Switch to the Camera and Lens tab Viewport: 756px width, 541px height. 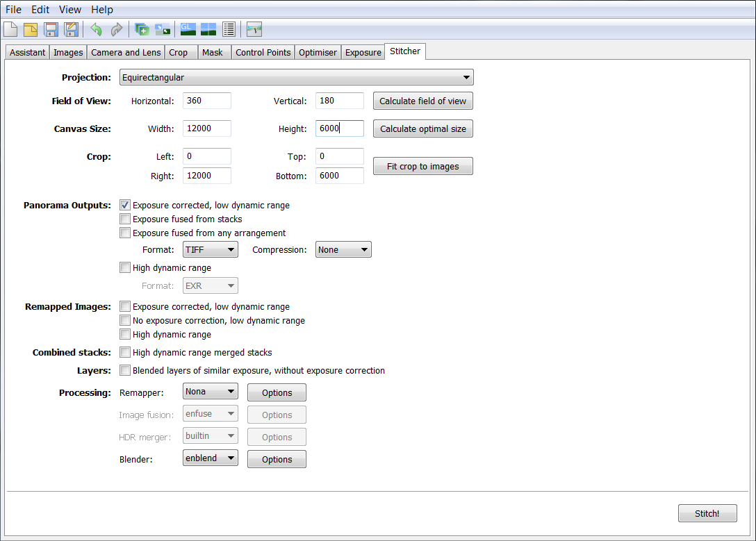click(x=126, y=52)
